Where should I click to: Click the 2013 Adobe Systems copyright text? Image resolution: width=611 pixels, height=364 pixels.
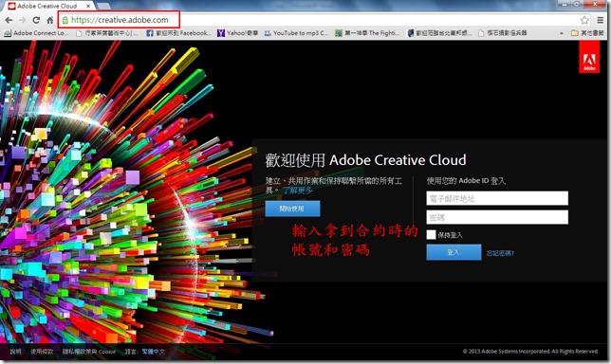pos(530,351)
